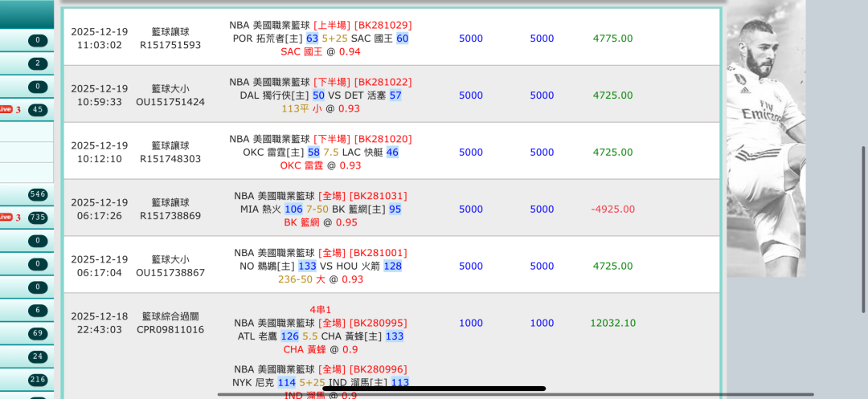This screenshot has height=399, width=868.
Task: Click the team name OKC 雷霆[主]
Action: [274, 153]
